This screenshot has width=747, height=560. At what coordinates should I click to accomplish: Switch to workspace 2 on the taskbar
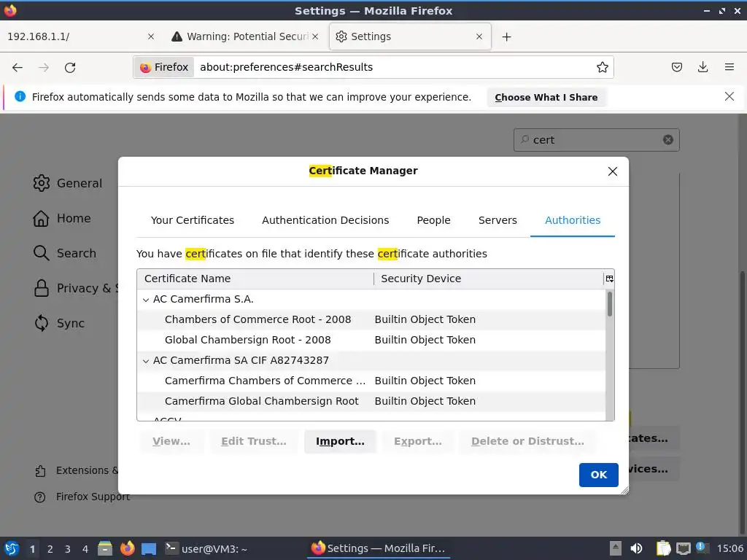pyautogui.click(x=50, y=549)
